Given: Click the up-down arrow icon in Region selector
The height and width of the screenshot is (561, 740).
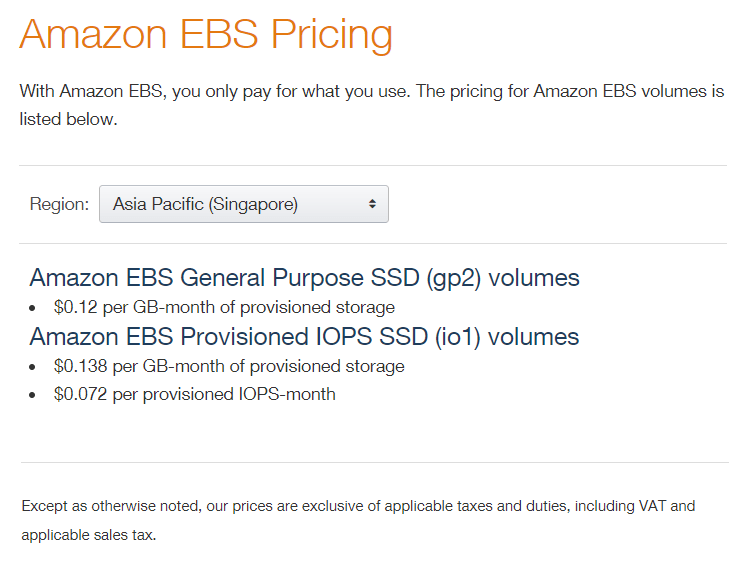Looking at the screenshot, I should click(372, 204).
